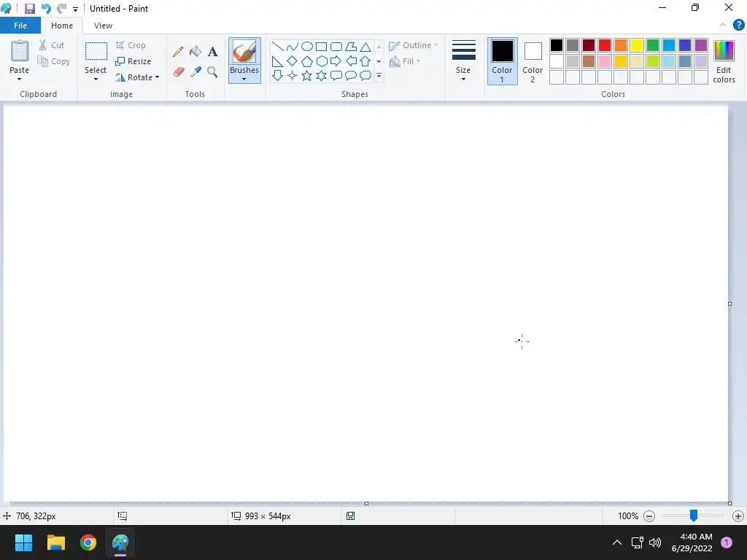Open File Explorer from the taskbar
This screenshot has width=747, height=560.
(x=55, y=542)
